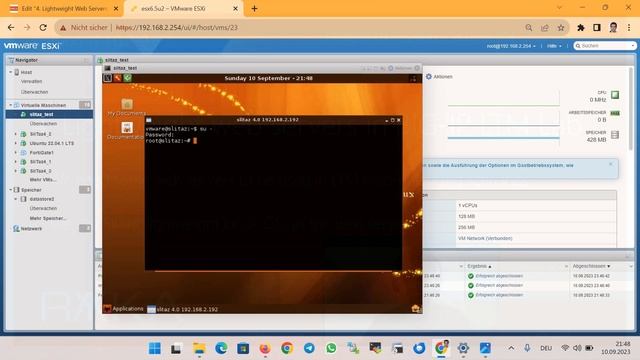Viewport: 640px width, 360px height.
Task: Open the My Documents desktop icon
Action: click(x=127, y=107)
